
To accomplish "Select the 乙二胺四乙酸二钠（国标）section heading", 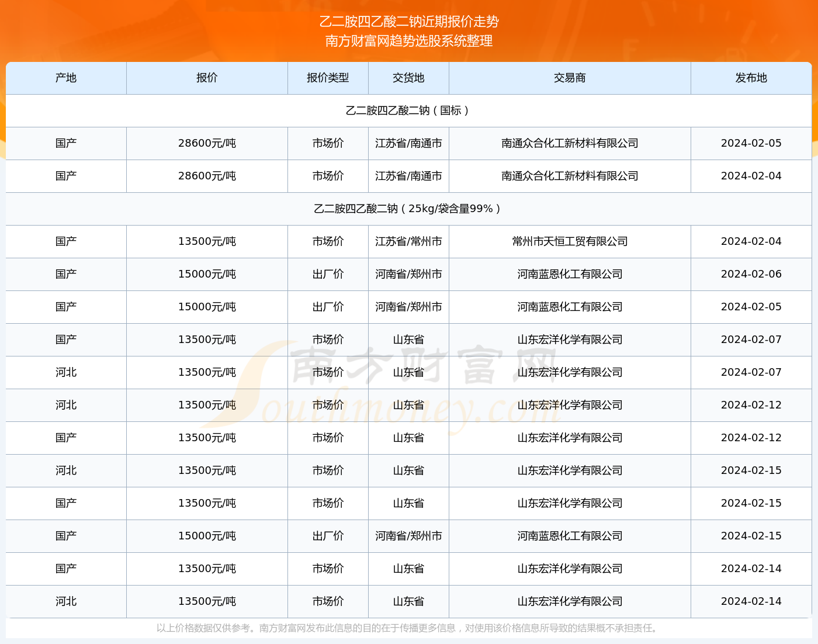I will pos(408,110).
